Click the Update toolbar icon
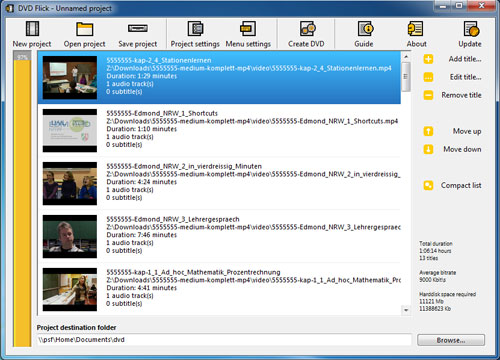This screenshot has width=500, height=360. point(471,29)
